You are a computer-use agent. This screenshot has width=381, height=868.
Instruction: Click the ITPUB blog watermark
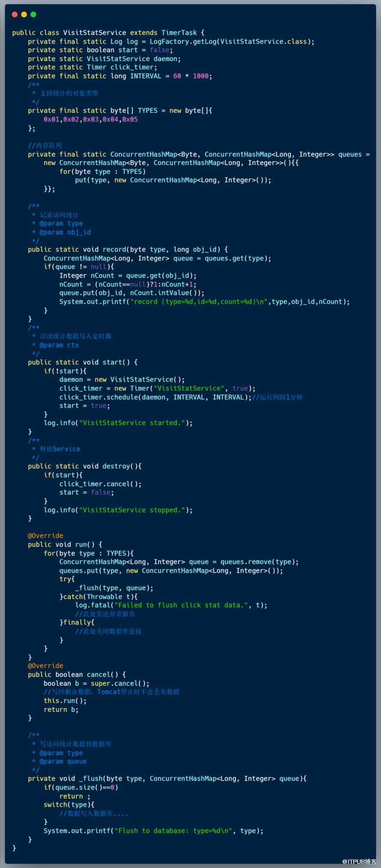click(x=359, y=862)
